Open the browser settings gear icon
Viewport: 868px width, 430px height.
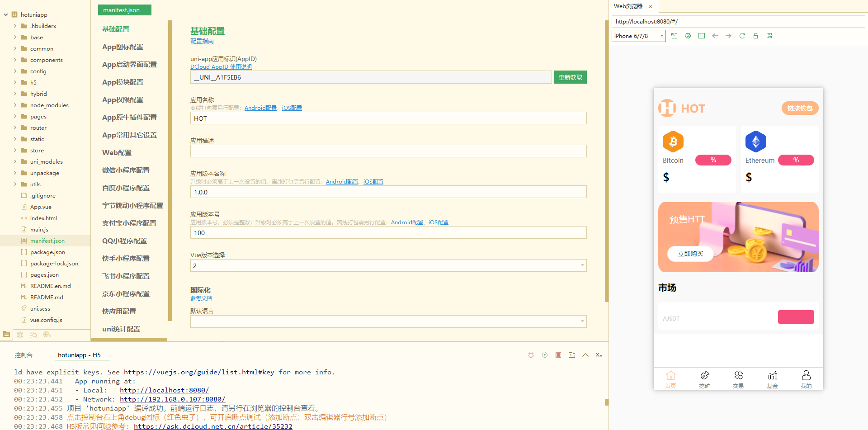pos(688,36)
